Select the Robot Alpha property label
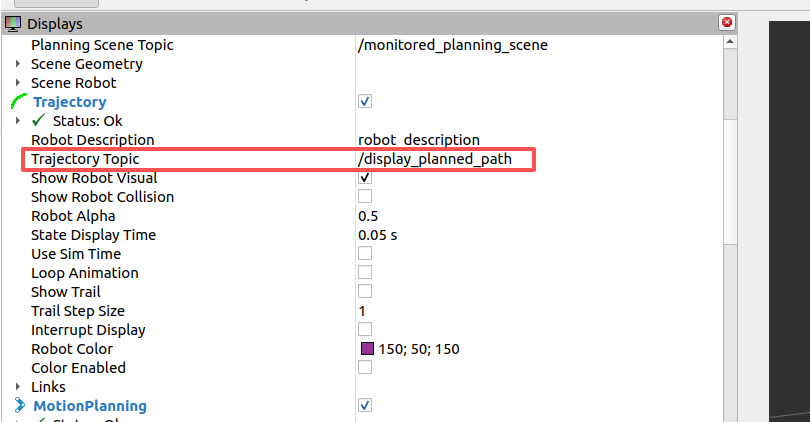Viewport: 810px width, 422px height. [x=73, y=216]
